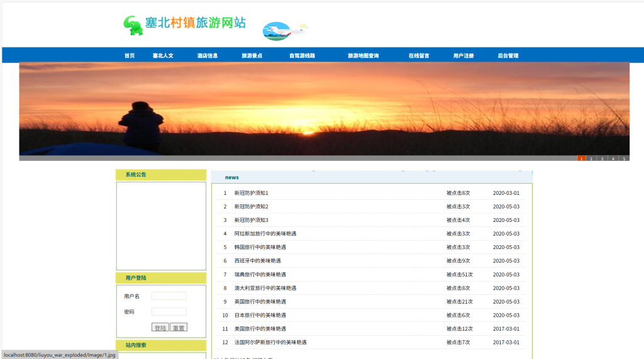Select 旅游景点 in navigation bar

[x=252, y=56]
